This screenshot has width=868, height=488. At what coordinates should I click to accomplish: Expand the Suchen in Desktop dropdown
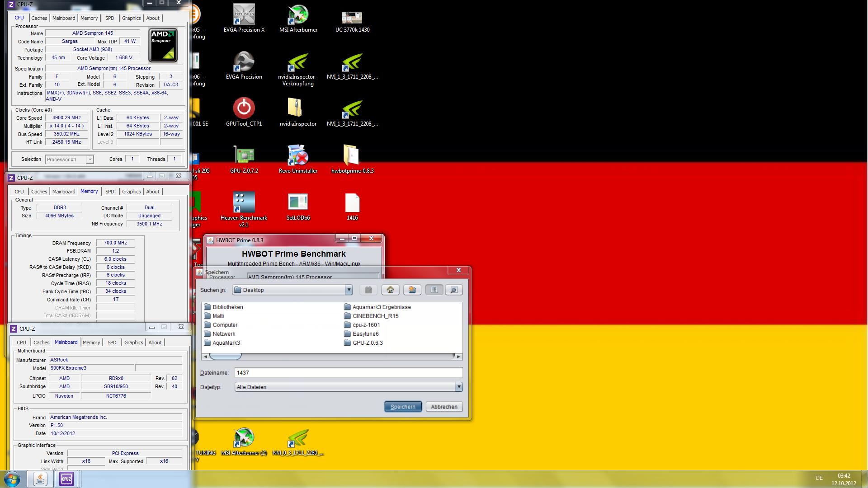[349, 290]
